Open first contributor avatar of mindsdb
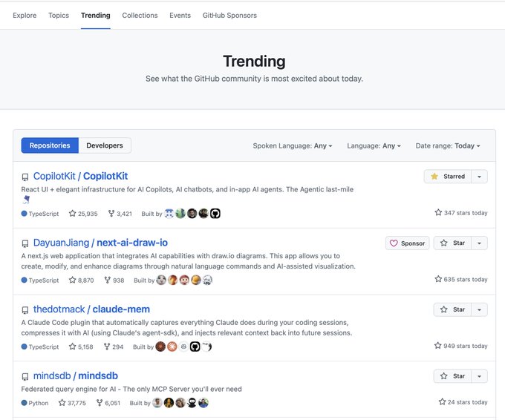Viewport: 505px width, 420px height. (x=157, y=403)
